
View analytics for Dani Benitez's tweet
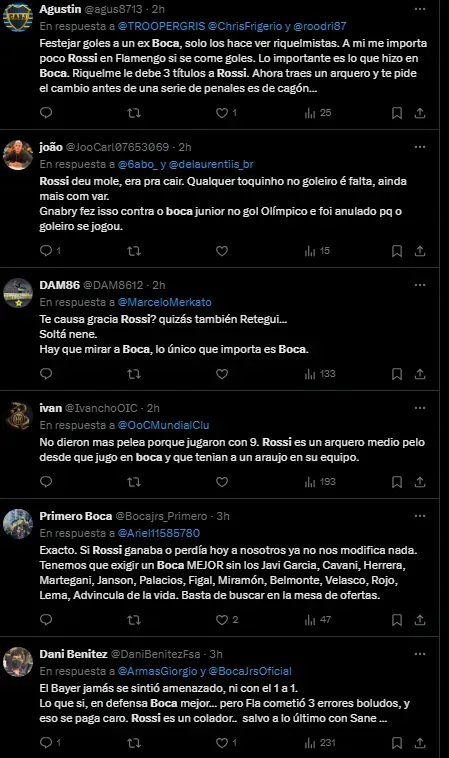pos(320,743)
